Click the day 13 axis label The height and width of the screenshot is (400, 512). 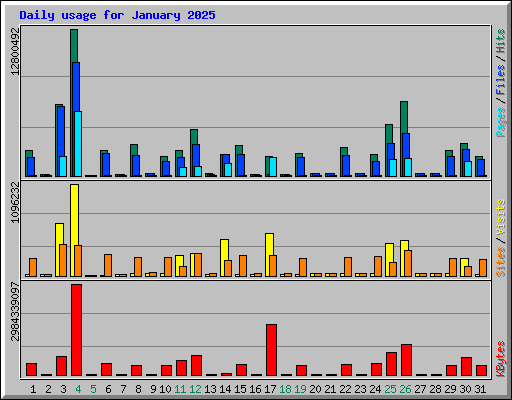click(210, 389)
